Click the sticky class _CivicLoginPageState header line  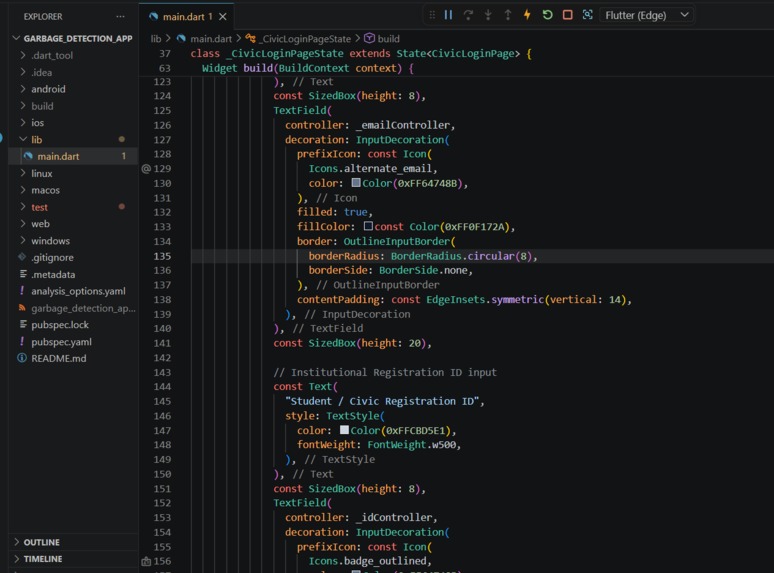tap(361, 53)
